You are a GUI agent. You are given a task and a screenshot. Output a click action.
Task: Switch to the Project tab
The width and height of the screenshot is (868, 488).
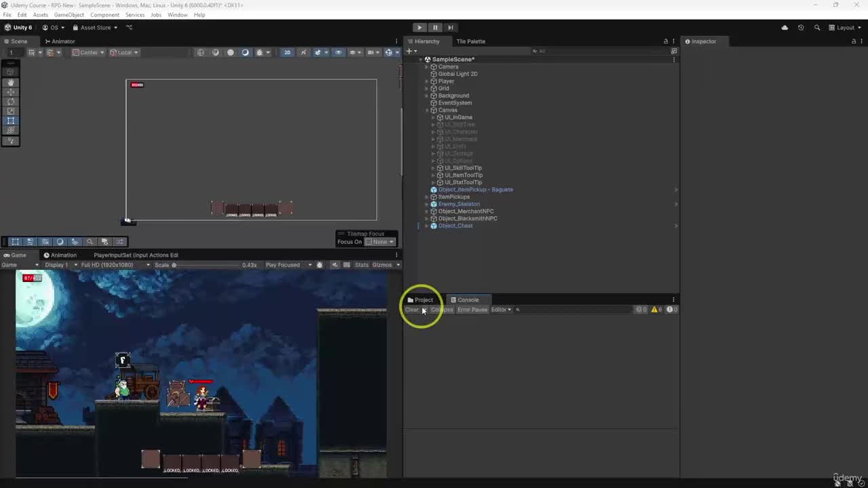(x=420, y=300)
